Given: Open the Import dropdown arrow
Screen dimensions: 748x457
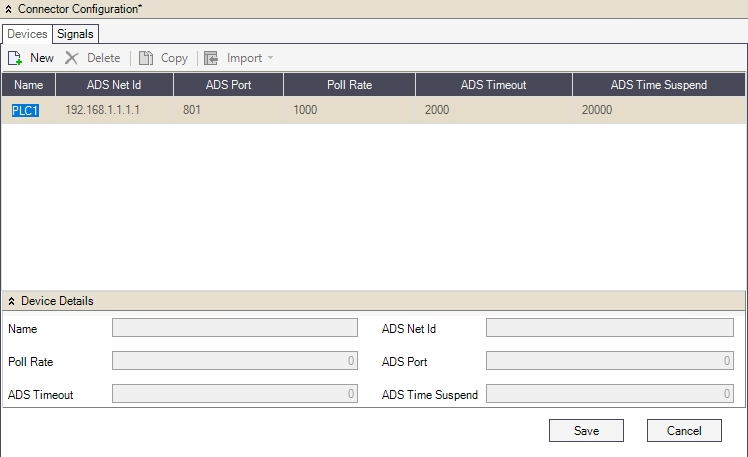Looking at the screenshot, I should (x=270, y=58).
